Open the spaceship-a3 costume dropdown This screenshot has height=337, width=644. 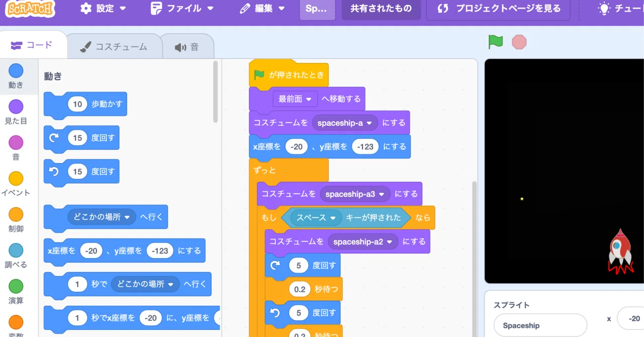pos(355,194)
